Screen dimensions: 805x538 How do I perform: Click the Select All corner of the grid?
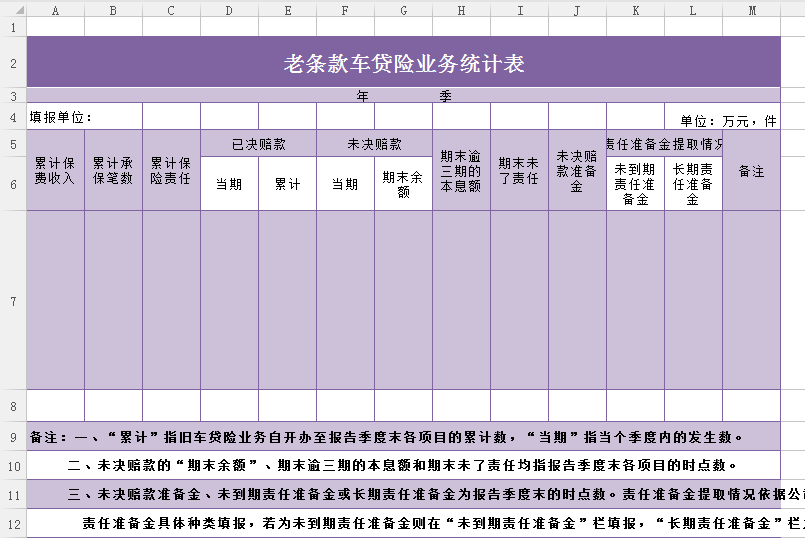[13, 8]
